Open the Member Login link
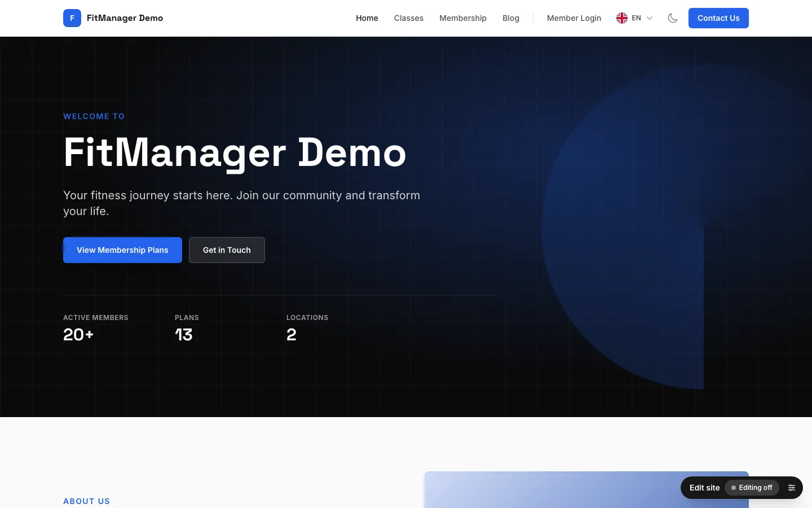The width and height of the screenshot is (812, 508). [x=574, y=18]
